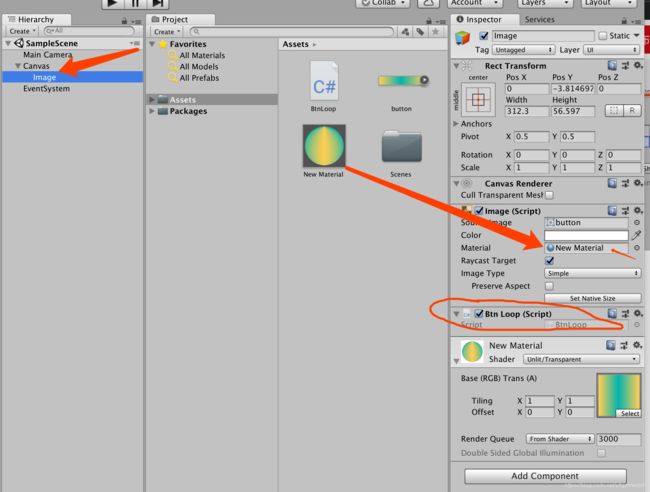Click the Step frame button

click(x=158, y=3)
